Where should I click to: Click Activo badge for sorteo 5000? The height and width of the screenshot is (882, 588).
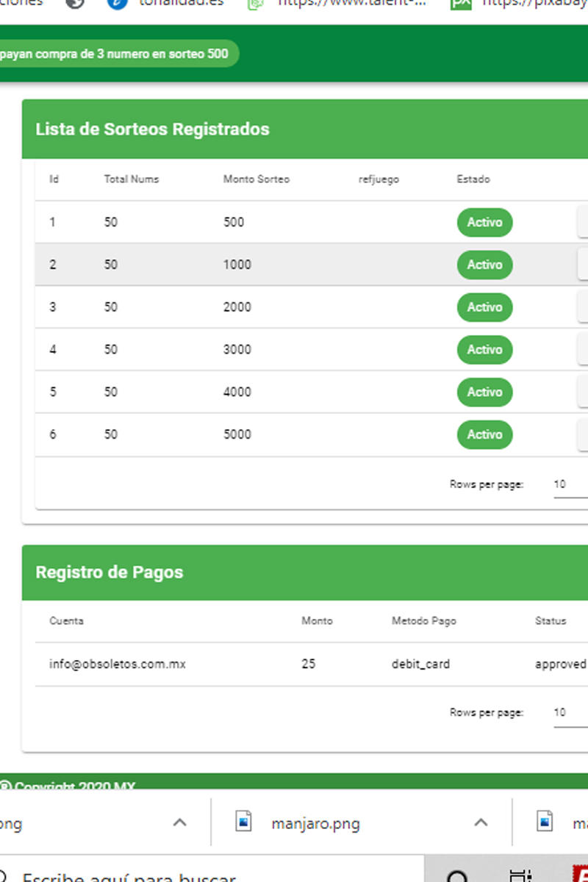tap(484, 435)
